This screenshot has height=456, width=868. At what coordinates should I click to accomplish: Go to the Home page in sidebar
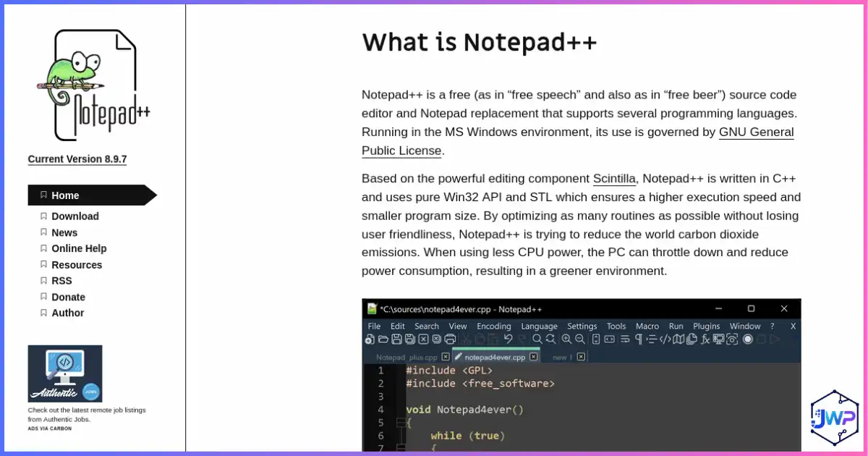92,195
